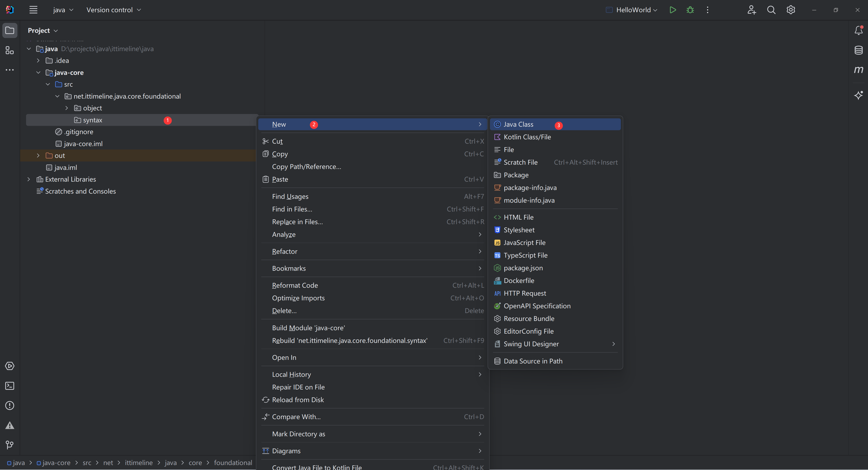Click Reload from Disk entry

coord(373,400)
